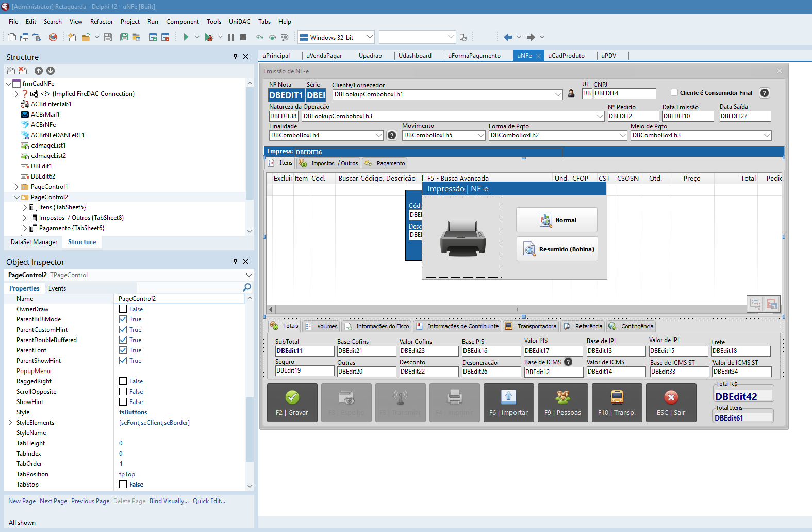Click the Bind Visually... link
This screenshot has width=812, height=532.
pyautogui.click(x=169, y=501)
